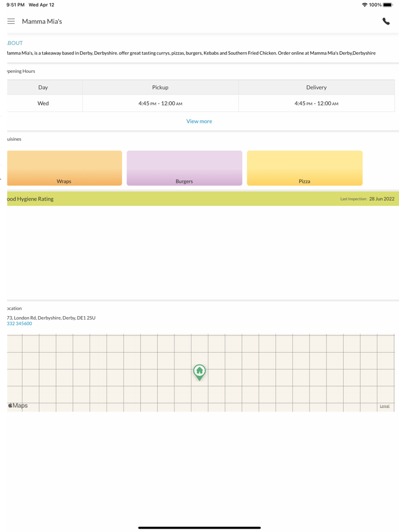Image resolution: width=399 pixels, height=532 pixels.
Task: Click the Wed Apr 12 status bar date
Action: 42,5
